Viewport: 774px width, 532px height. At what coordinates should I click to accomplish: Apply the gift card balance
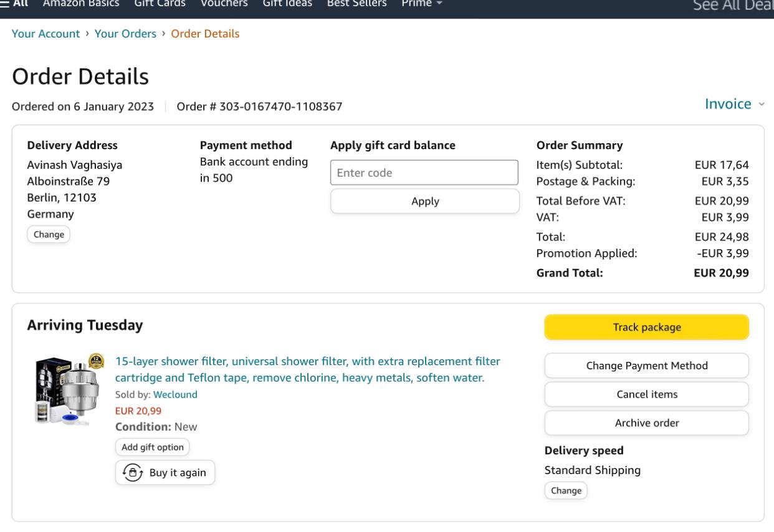(x=425, y=201)
